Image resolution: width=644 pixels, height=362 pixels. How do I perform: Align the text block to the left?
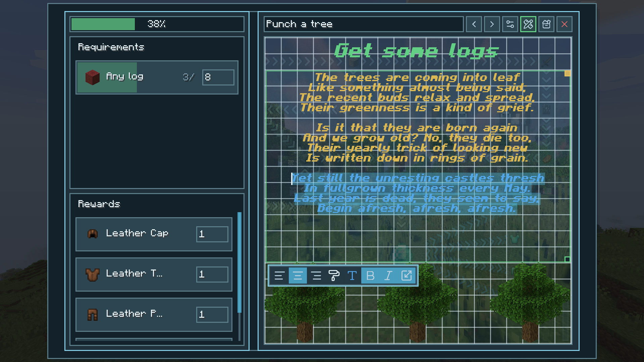(x=279, y=276)
